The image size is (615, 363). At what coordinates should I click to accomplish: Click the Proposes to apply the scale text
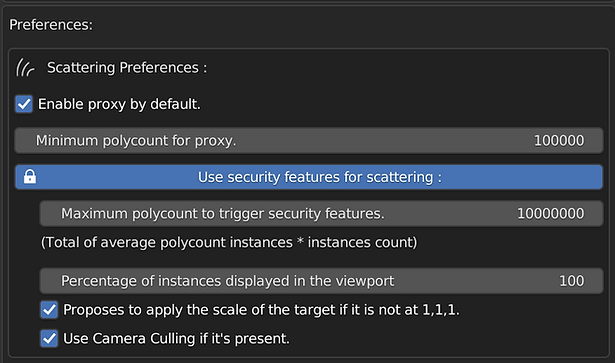pyautogui.click(x=261, y=310)
